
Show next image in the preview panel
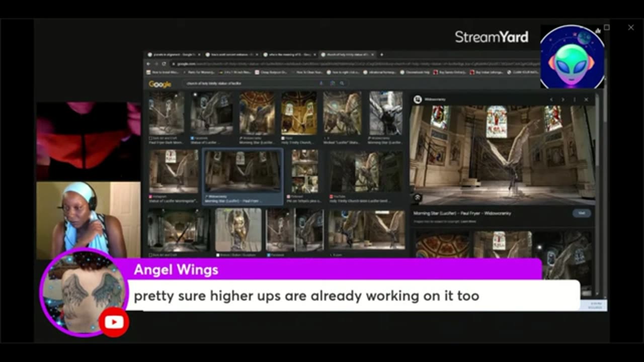tap(562, 100)
